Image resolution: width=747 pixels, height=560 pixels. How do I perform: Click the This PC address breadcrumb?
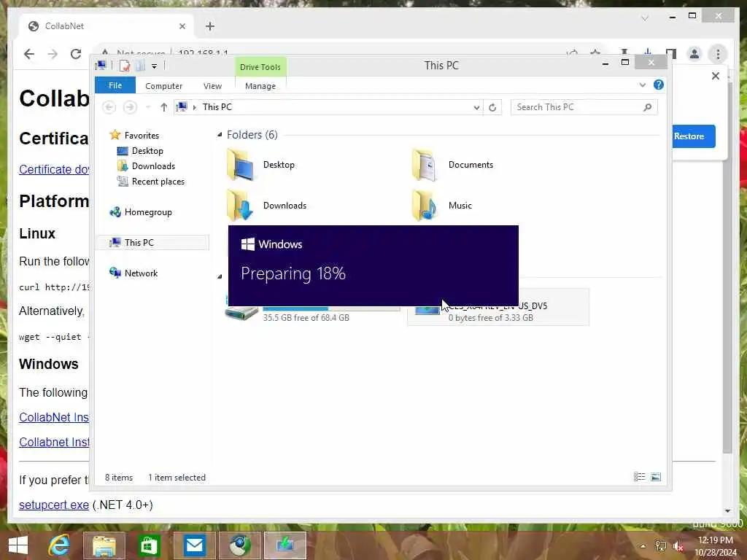[217, 107]
